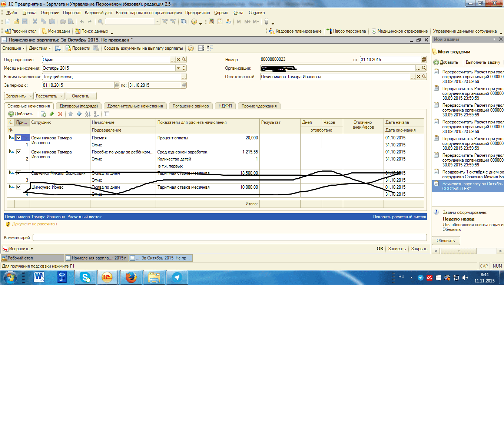Sort rows ascending with A-Я icon
Screen dimensions: 504x427
[87, 114]
